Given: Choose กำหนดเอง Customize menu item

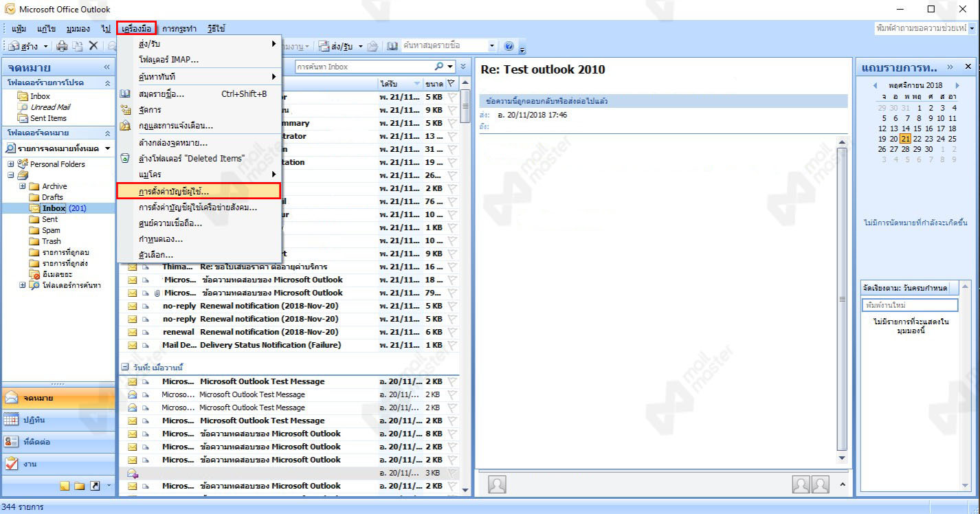Looking at the screenshot, I should pyautogui.click(x=199, y=239).
